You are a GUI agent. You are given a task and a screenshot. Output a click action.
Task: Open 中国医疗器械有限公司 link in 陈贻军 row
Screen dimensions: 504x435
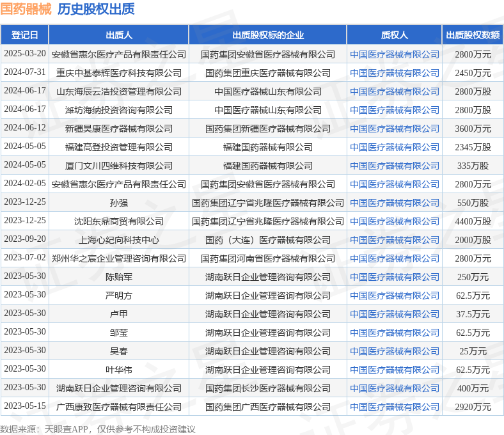pos(395,277)
